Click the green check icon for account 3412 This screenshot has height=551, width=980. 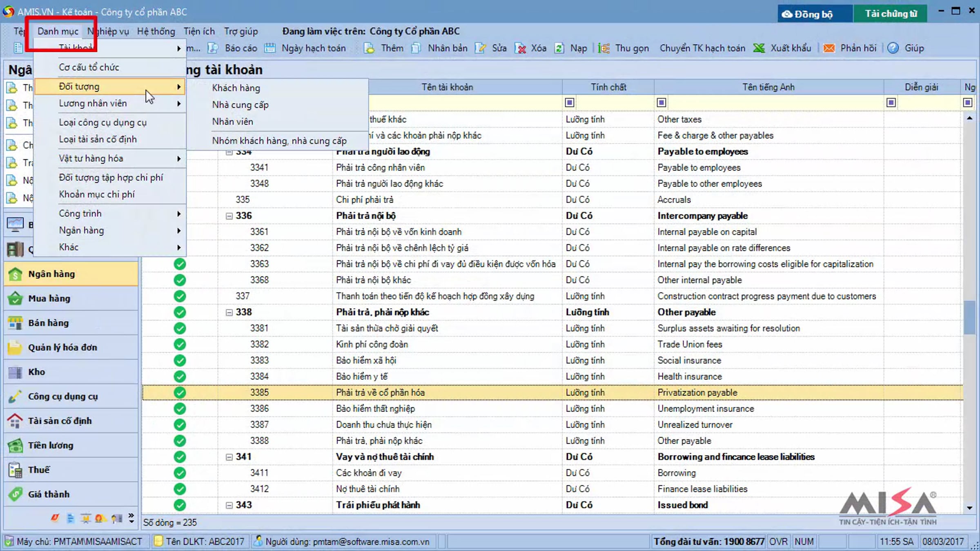pyautogui.click(x=180, y=489)
